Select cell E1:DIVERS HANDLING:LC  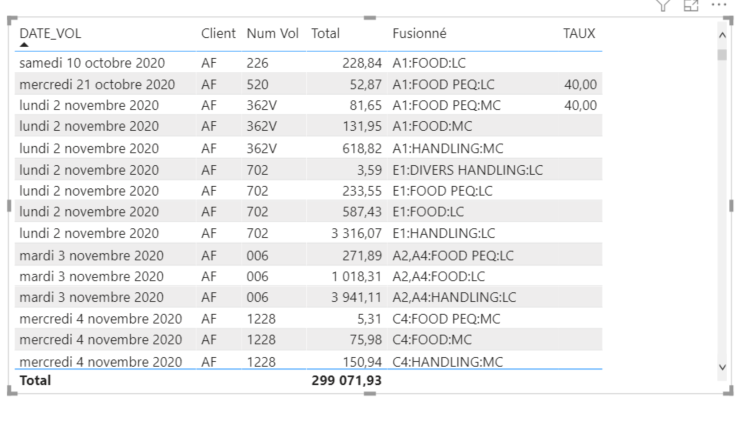click(467, 170)
